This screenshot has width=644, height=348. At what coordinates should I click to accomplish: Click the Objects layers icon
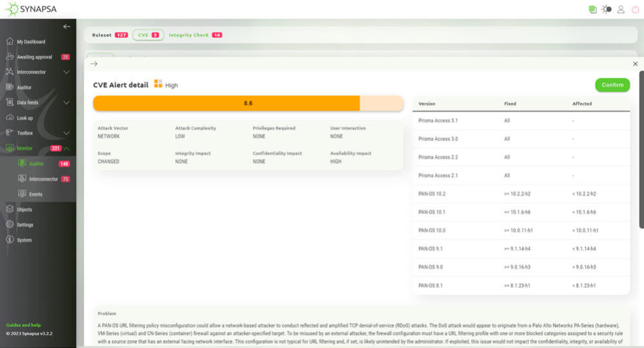(10, 209)
